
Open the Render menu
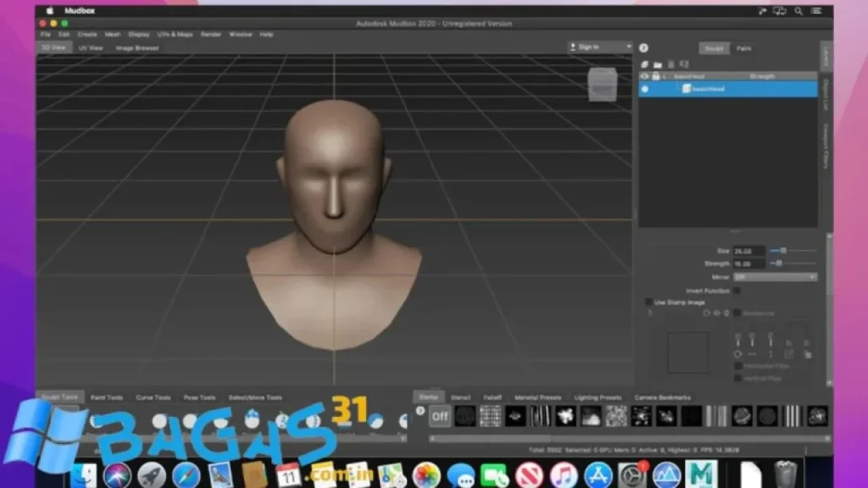(210, 34)
